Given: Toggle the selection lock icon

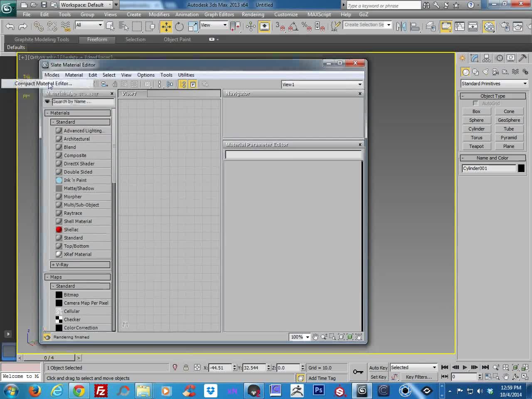Looking at the screenshot, I should [186, 367].
